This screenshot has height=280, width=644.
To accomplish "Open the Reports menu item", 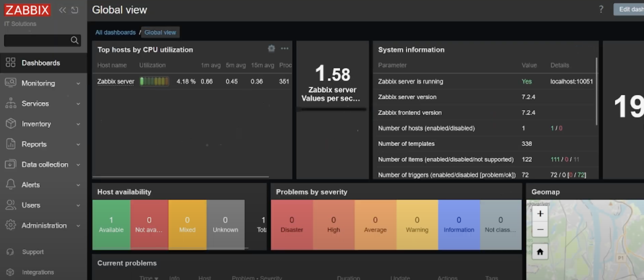I will tap(43, 144).
